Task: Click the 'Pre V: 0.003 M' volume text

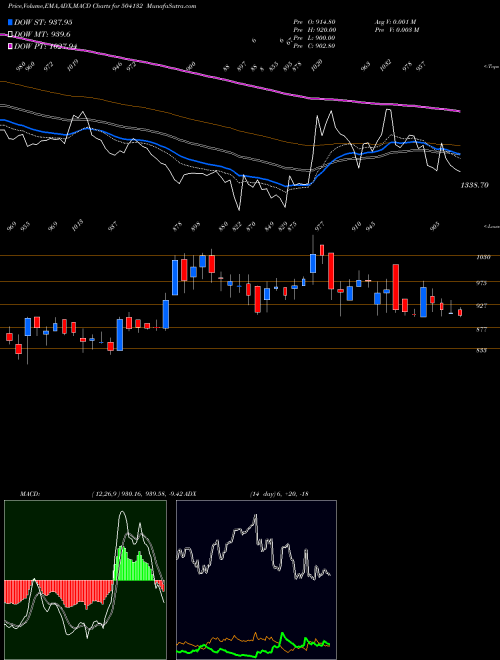Action: coord(396,30)
